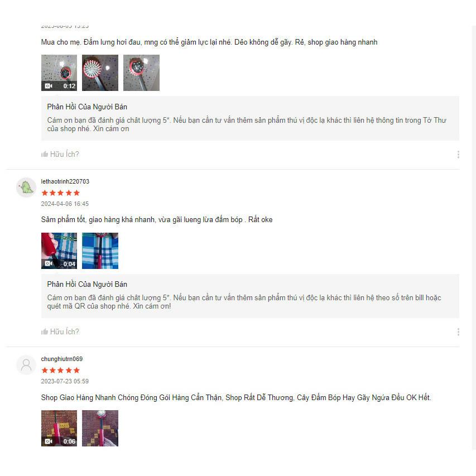Click seller reply mentioning QR code
This screenshot has width=476, height=476.
[x=250, y=296]
